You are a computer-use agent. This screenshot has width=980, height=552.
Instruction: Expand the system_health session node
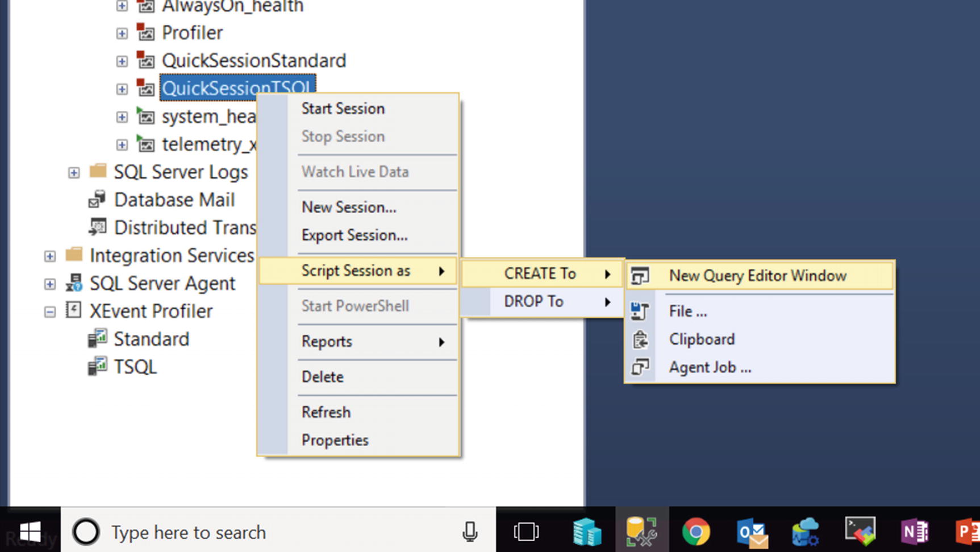pyautogui.click(x=122, y=117)
